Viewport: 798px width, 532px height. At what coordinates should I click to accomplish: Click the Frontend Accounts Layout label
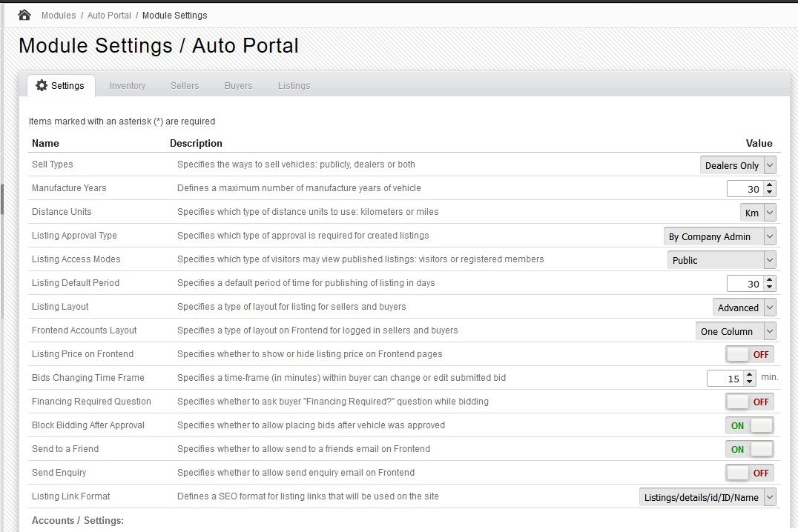pyautogui.click(x=84, y=330)
